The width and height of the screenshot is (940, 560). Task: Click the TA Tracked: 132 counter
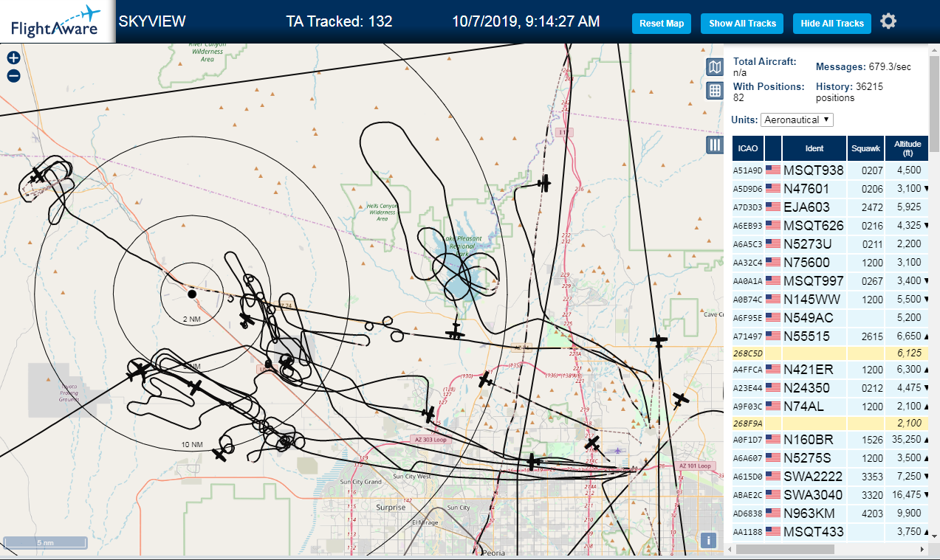339,21
